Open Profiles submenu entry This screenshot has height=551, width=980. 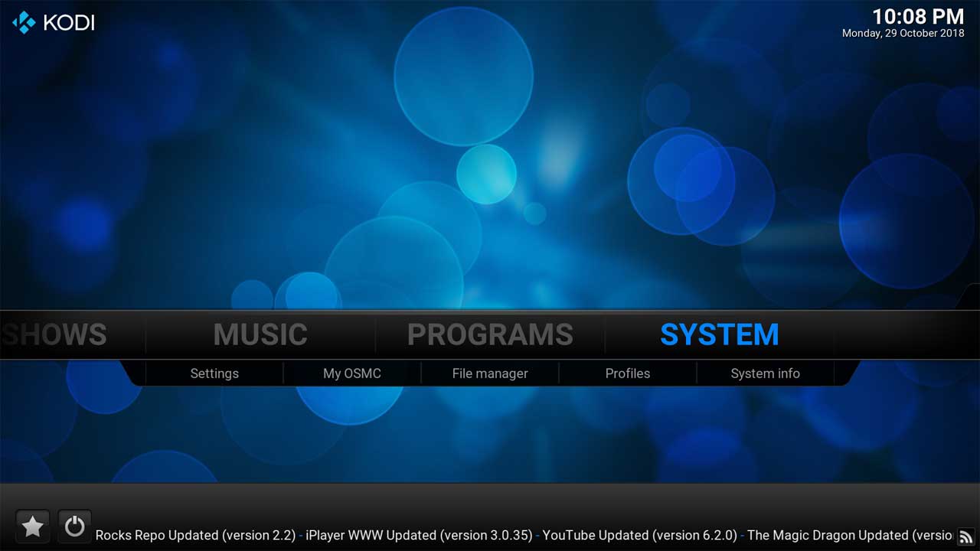628,373
